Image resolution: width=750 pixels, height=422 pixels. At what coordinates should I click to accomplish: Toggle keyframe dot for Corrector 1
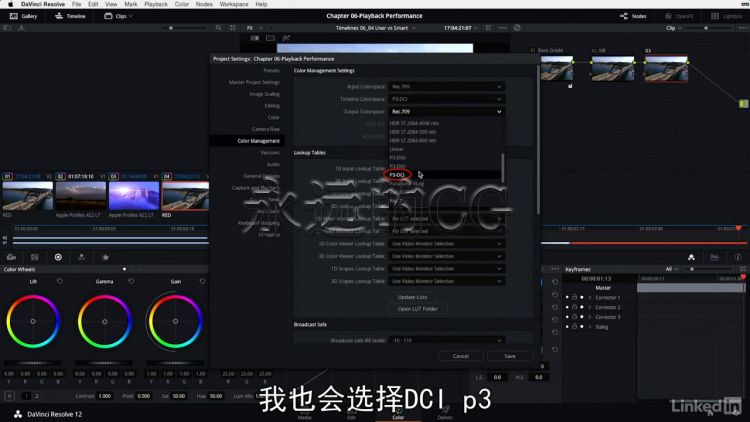(x=582, y=297)
